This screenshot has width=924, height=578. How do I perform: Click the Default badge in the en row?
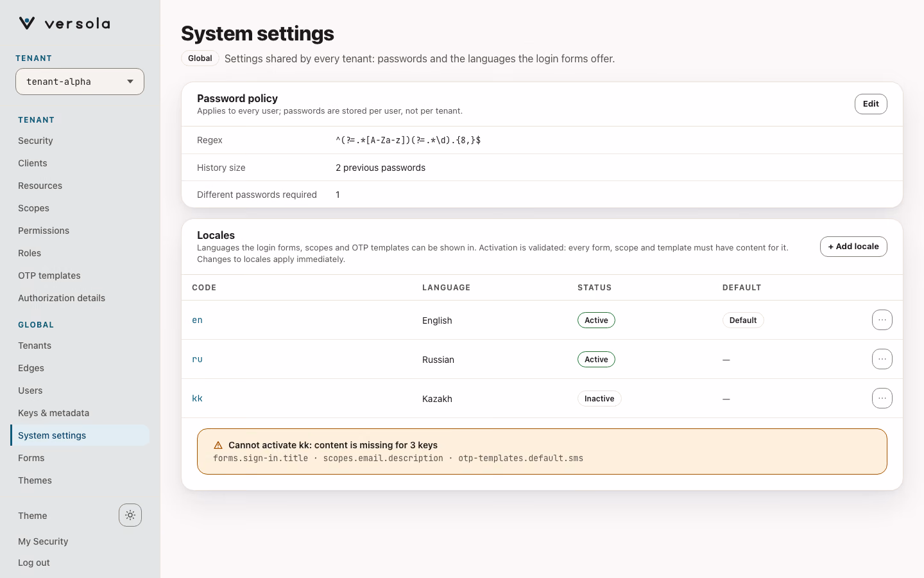coord(743,320)
